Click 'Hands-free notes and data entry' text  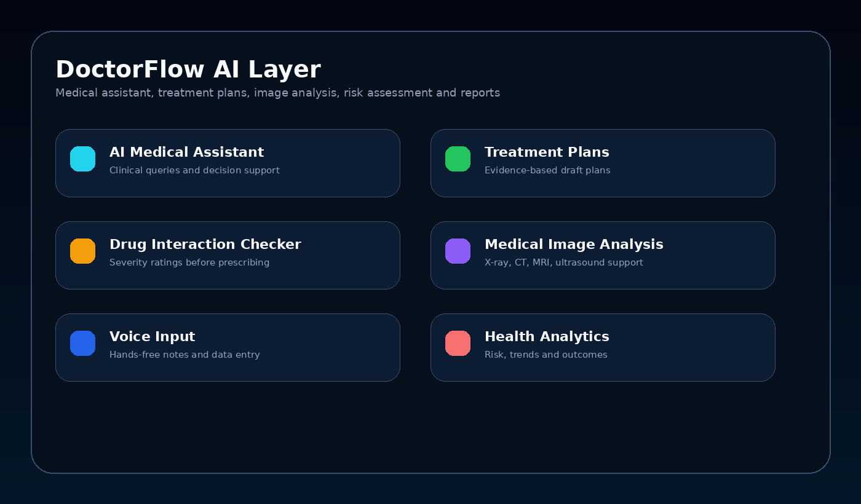tap(184, 355)
